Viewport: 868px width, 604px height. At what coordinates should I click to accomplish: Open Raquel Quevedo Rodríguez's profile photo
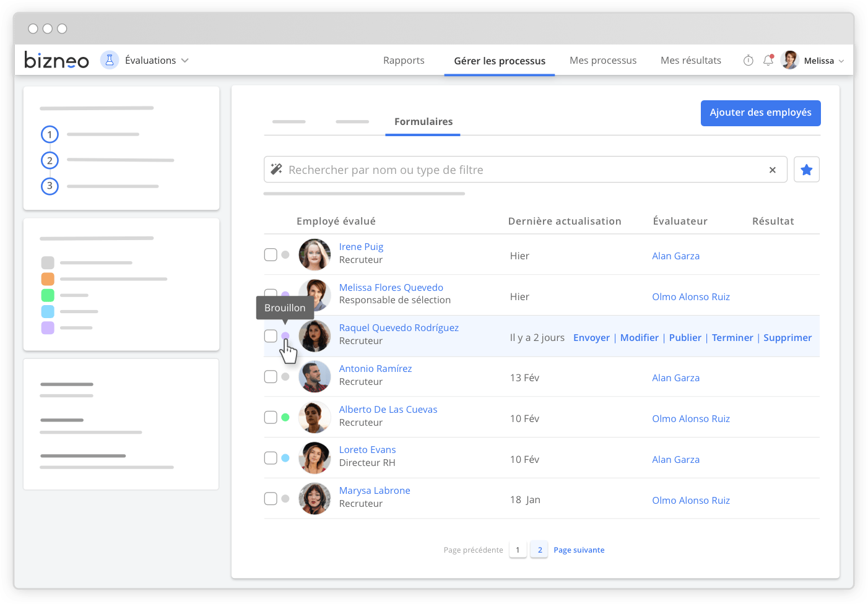pos(315,336)
